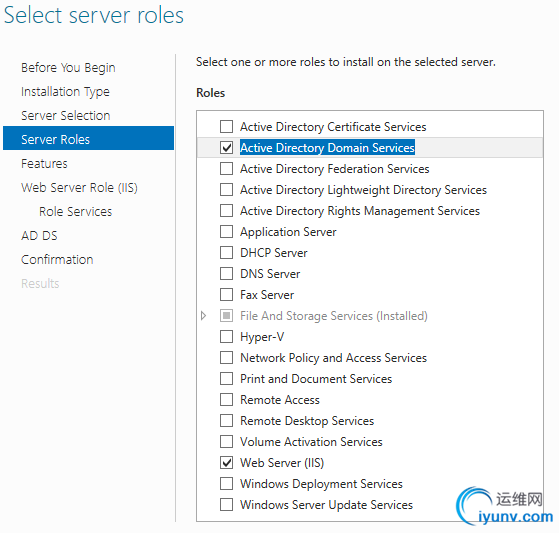Tick Windows Server Update Services checkbox

[226, 505]
